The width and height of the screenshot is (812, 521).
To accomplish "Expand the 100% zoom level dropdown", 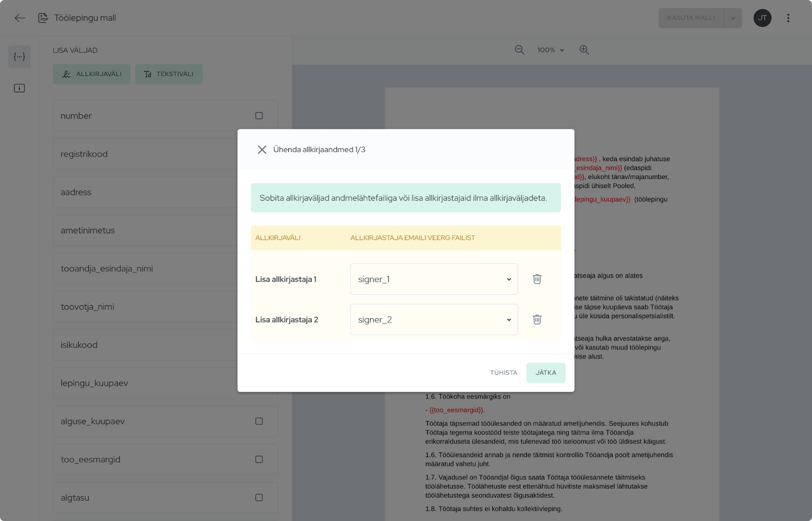I will [x=551, y=50].
